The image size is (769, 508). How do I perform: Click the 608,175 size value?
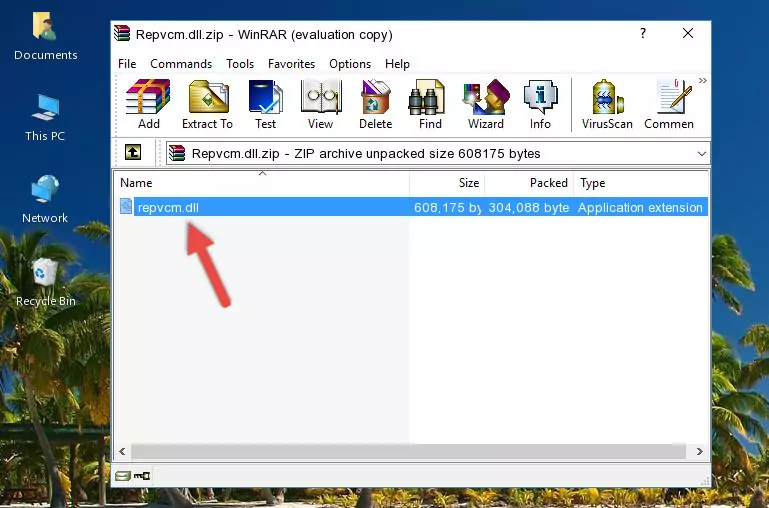click(x=447, y=207)
